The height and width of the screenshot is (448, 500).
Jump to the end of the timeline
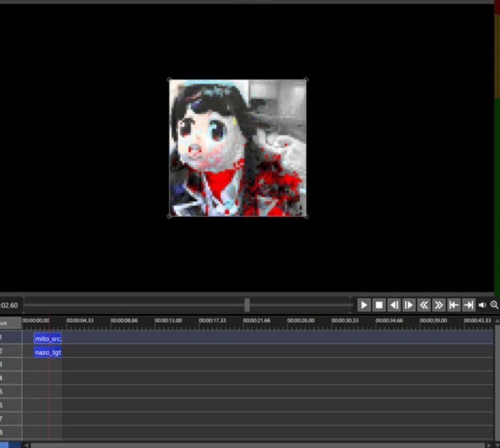(x=469, y=305)
